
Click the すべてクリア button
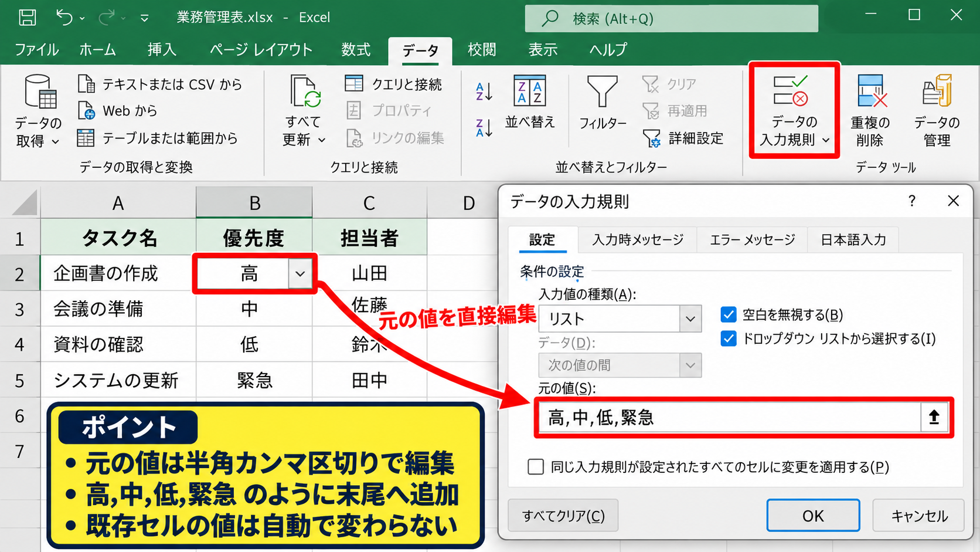[563, 516]
